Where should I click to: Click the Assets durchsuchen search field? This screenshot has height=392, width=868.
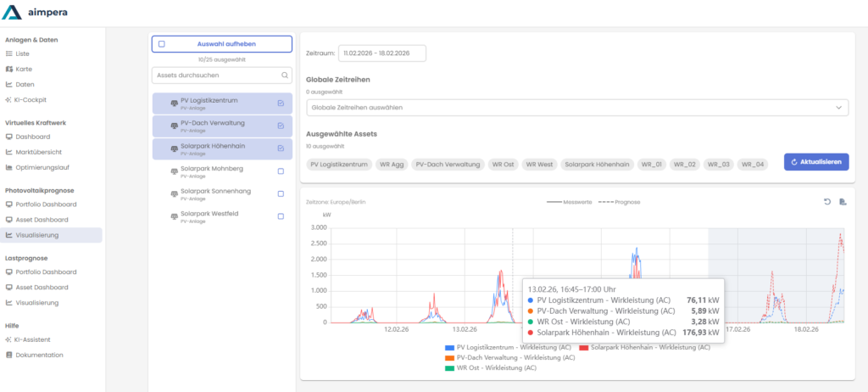[x=216, y=75]
